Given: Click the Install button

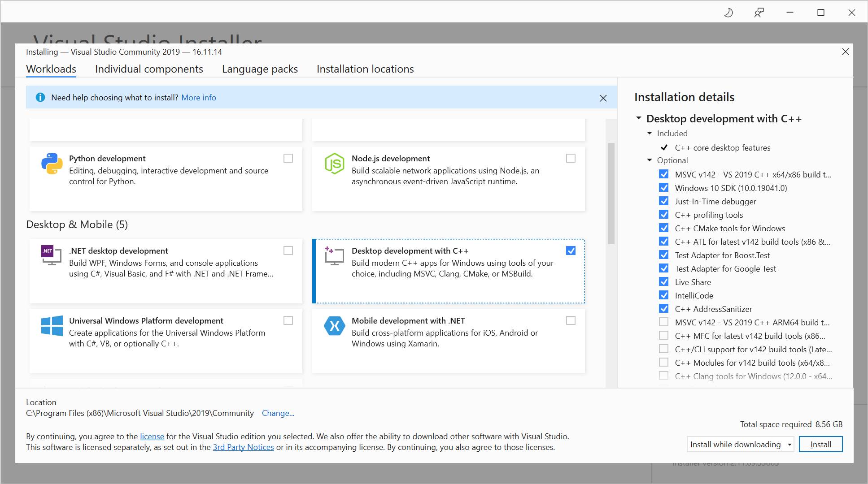Looking at the screenshot, I should (x=820, y=445).
